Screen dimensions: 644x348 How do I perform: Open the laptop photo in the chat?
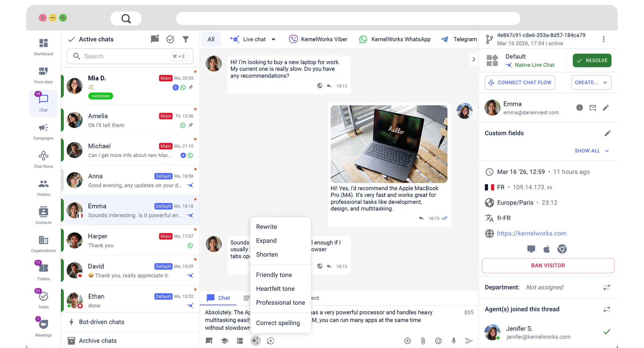[389, 144]
